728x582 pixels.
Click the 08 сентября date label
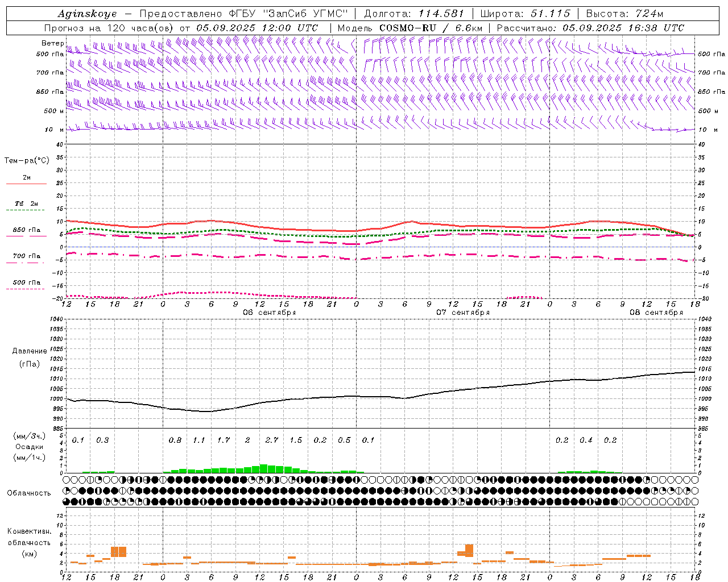tap(656, 313)
